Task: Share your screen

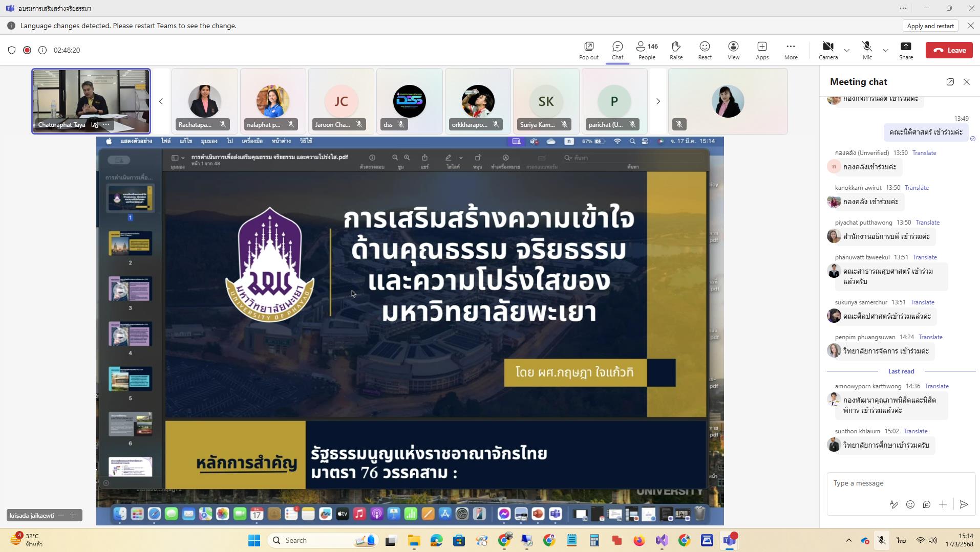Action: pos(906,50)
